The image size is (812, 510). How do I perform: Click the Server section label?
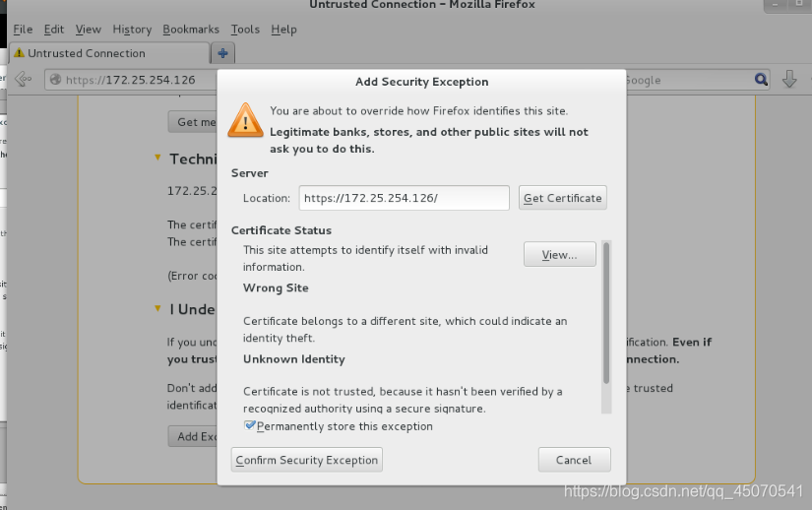tap(250, 173)
